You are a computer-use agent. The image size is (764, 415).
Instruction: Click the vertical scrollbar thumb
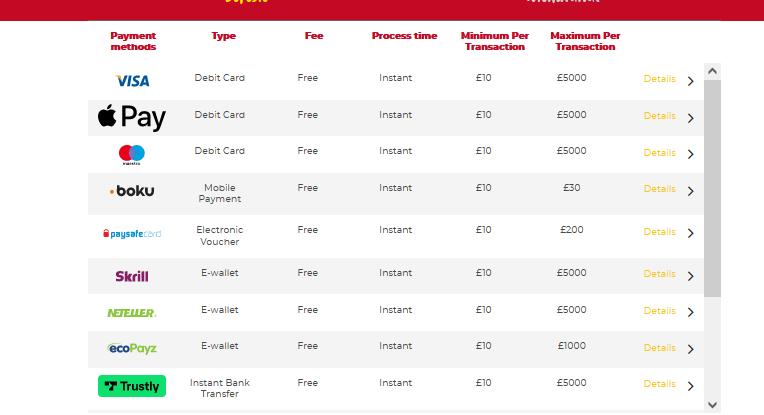pyautogui.click(x=712, y=189)
